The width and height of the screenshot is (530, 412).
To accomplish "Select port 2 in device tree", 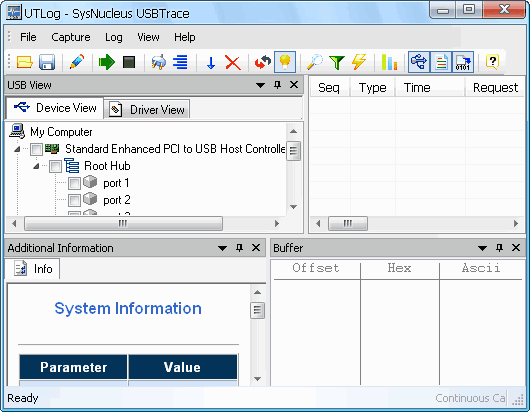I will (x=117, y=200).
